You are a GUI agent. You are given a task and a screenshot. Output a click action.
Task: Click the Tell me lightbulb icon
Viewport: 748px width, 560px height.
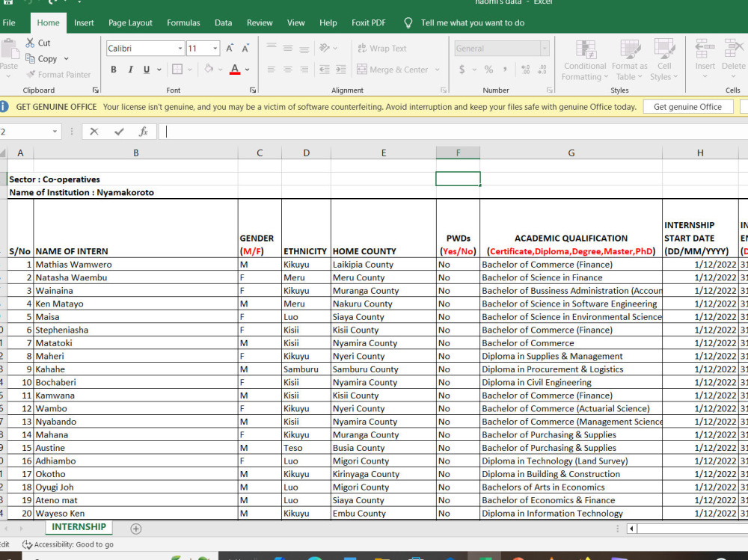(x=408, y=23)
